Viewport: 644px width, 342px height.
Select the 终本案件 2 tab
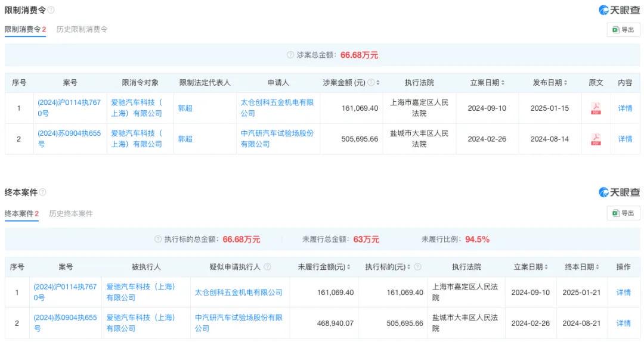pos(21,213)
